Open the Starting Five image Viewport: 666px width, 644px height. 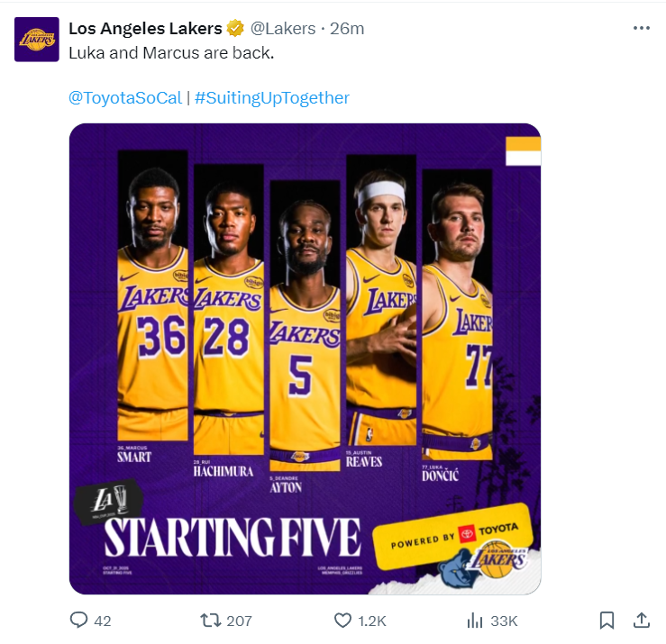[305, 358]
